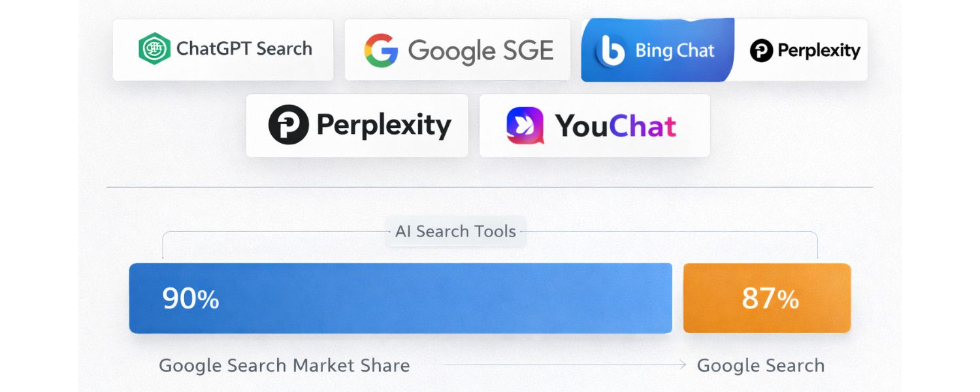Click the 87% value text
This screenshot has width=980, height=392.
(770, 299)
